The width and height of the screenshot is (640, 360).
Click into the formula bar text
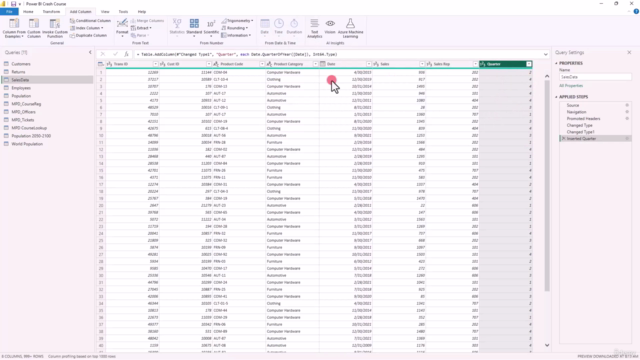(x=337, y=54)
